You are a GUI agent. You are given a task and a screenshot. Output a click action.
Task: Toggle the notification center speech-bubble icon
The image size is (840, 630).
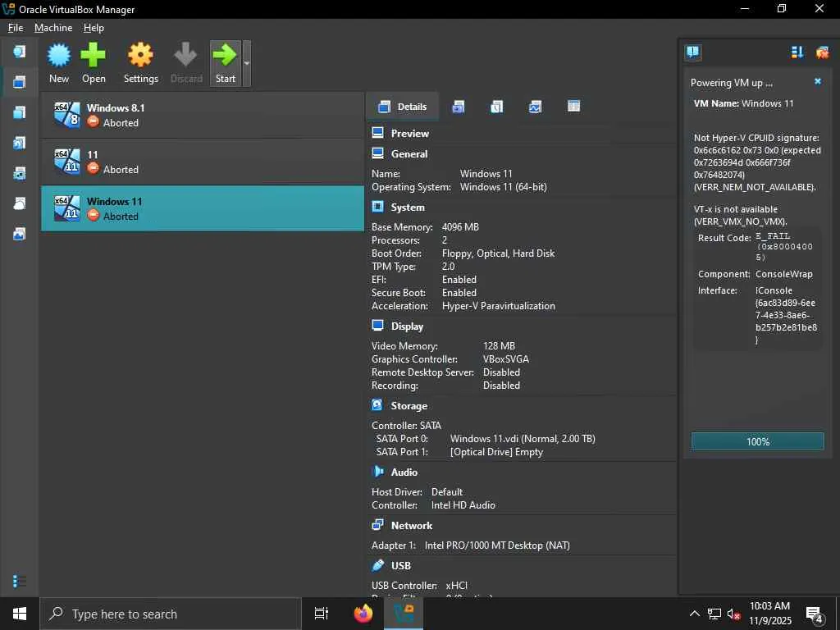[692, 52]
